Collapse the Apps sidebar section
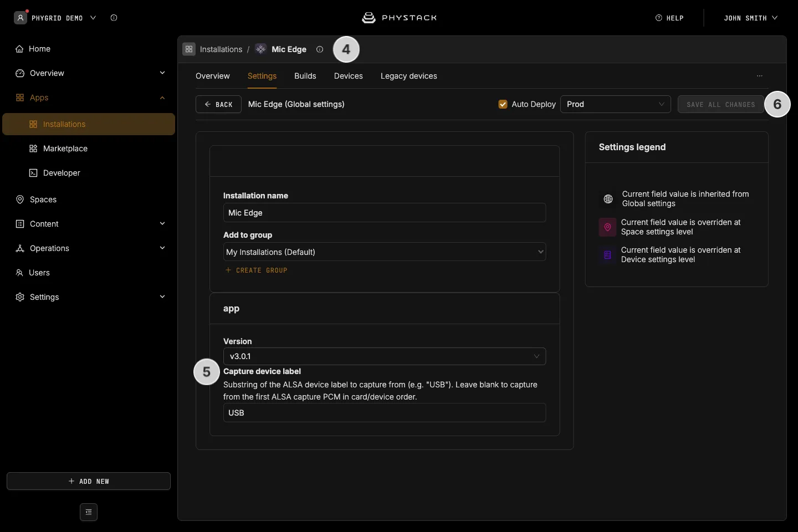Image resolution: width=798 pixels, height=532 pixels. click(x=162, y=98)
